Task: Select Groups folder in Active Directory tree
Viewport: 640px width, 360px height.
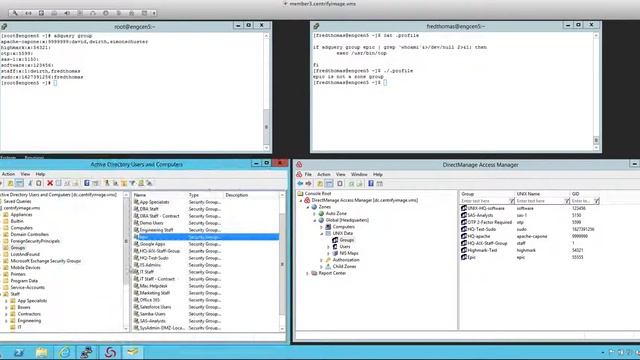Action: (x=18, y=248)
